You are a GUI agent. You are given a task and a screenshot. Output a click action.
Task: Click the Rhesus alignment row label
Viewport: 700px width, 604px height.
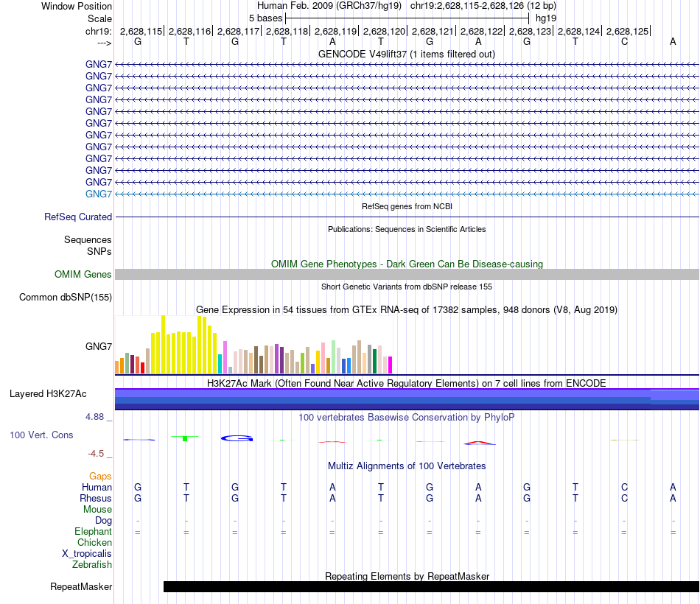click(x=96, y=498)
